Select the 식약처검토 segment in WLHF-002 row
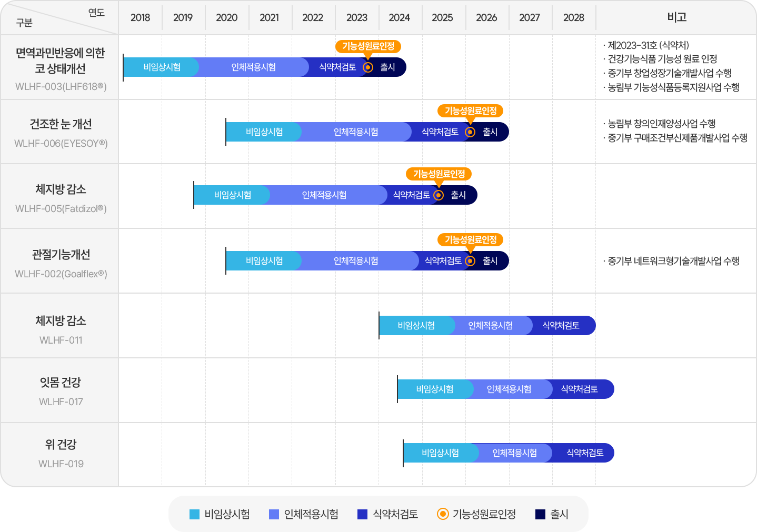The height and width of the screenshot is (532, 757). [x=443, y=261]
